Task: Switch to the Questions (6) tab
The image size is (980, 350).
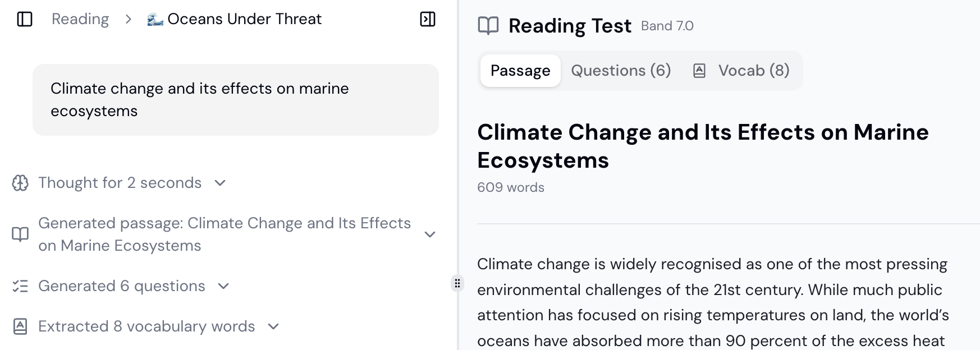Action: pos(621,71)
